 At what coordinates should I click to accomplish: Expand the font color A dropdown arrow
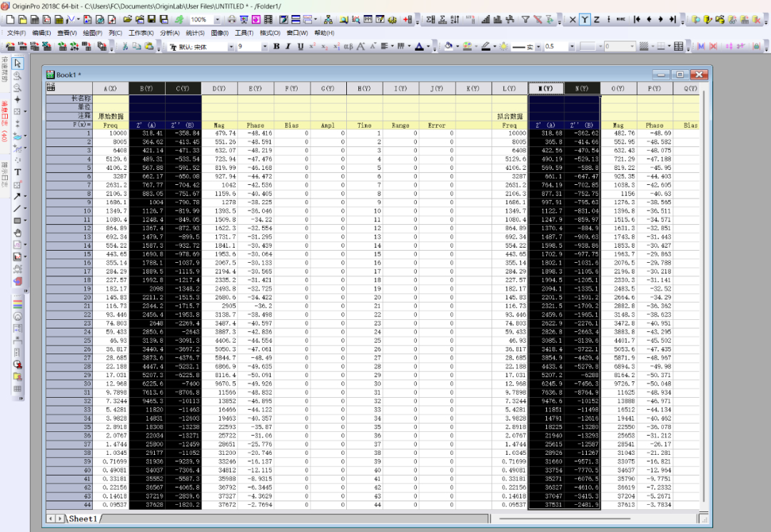click(428, 46)
